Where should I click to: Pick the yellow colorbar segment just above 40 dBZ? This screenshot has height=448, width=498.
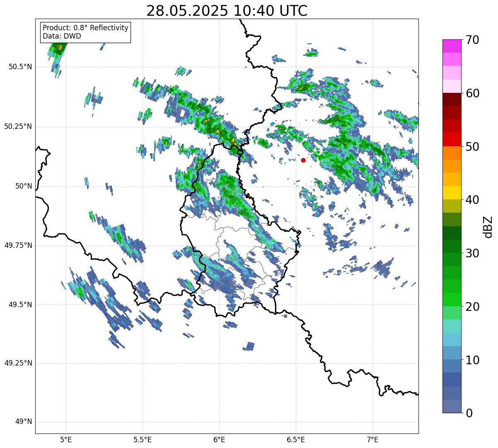click(x=452, y=193)
